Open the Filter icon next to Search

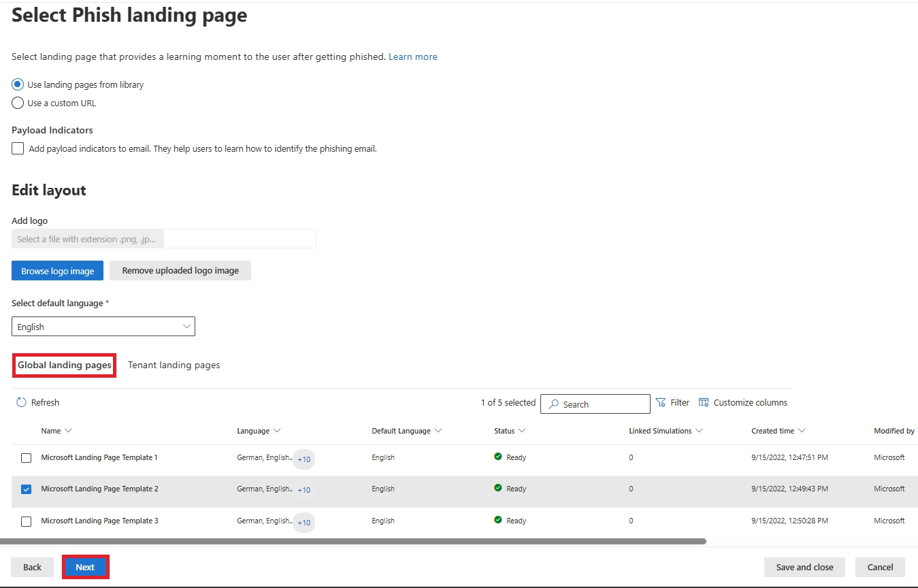click(x=659, y=402)
